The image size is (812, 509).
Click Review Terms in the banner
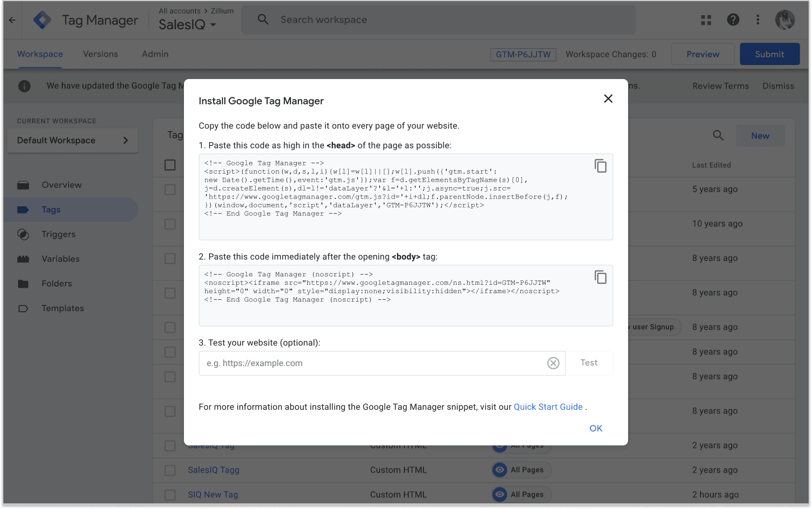(721, 86)
